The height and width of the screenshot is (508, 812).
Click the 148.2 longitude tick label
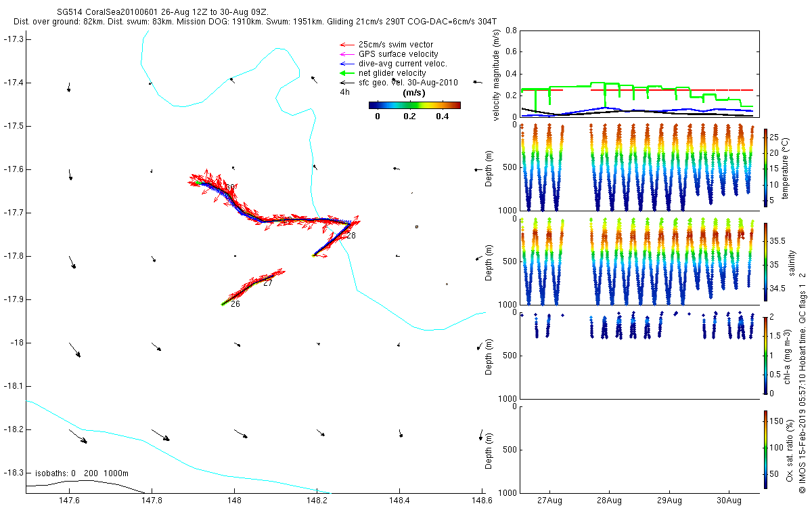tap(317, 502)
